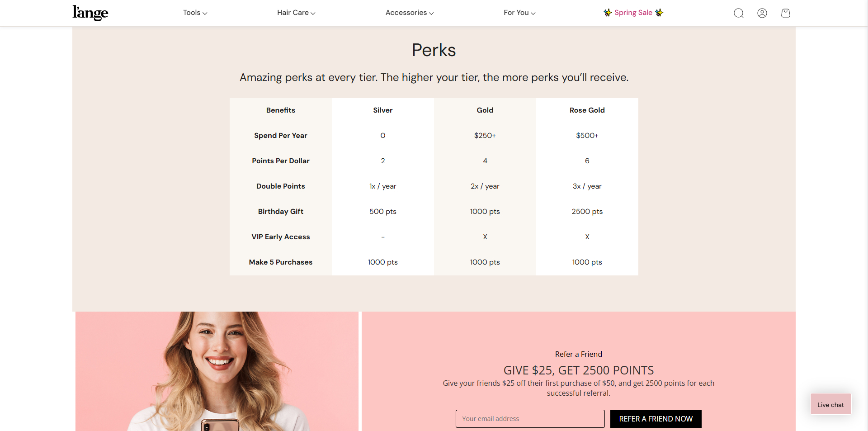
Task: Expand the Accessories dropdown menu
Action: (410, 13)
